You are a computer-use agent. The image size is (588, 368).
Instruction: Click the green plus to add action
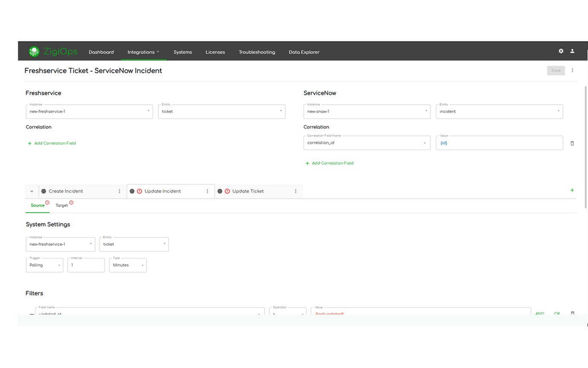pos(572,190)
